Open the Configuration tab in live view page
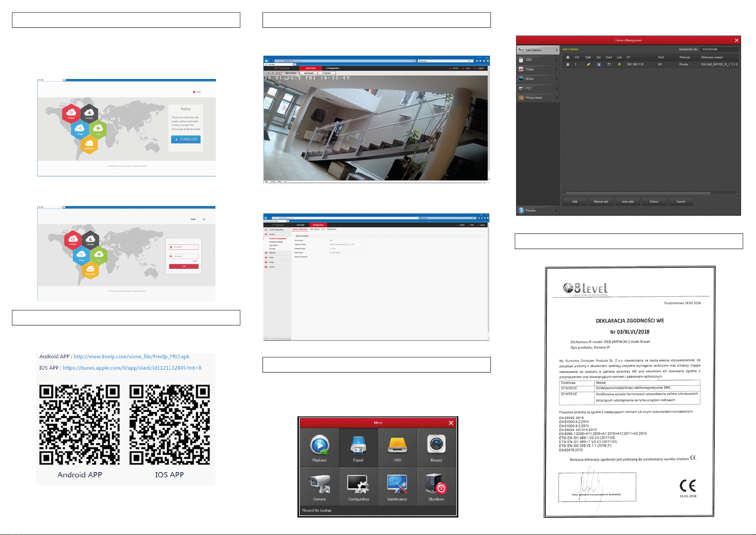Screen dimensions: 756x535 [x=332, y=68]
